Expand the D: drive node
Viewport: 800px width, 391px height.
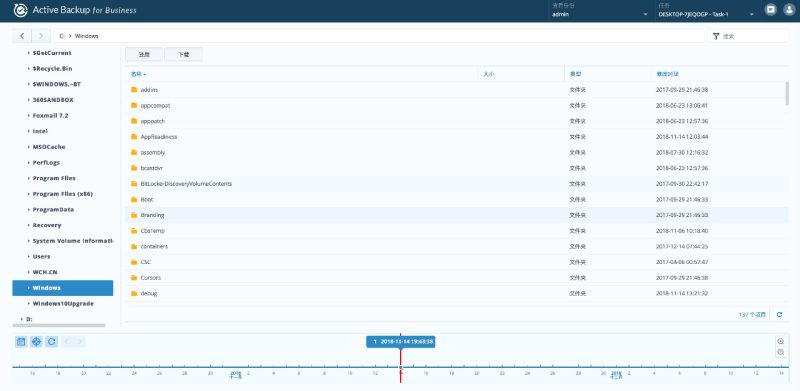pyautogui.click(x=22, y=319)
